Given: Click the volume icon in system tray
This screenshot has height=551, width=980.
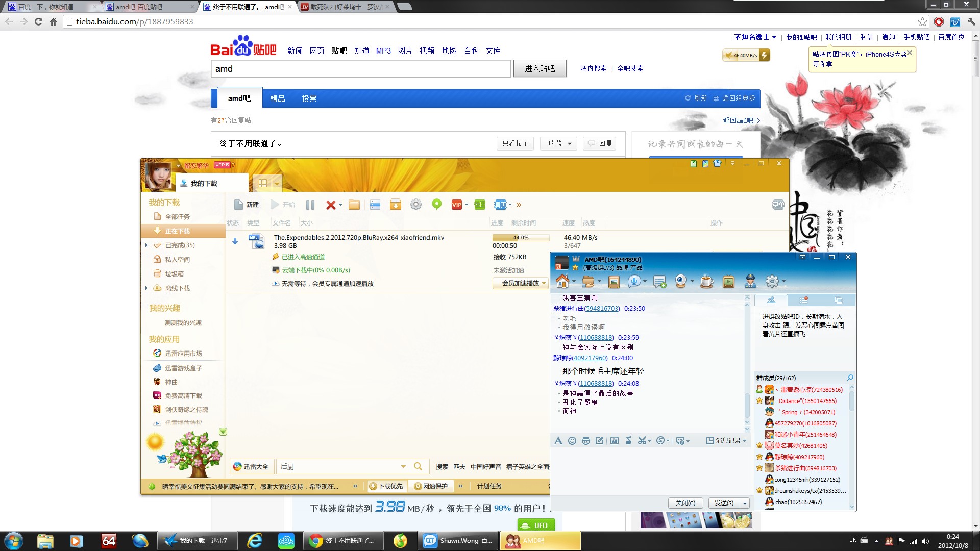Looking at the screenshot, I should click(926, 541).
